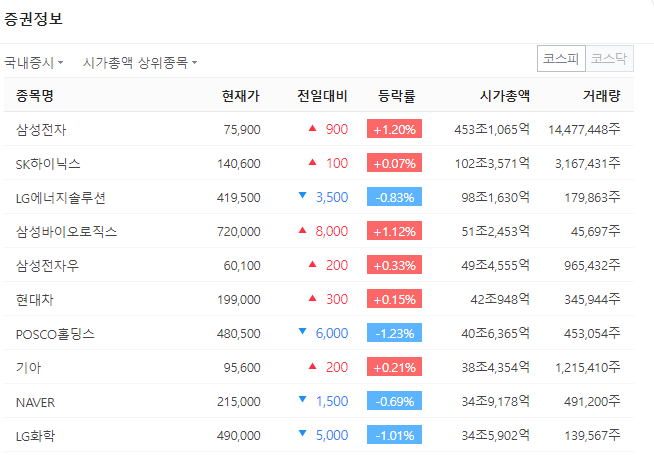Click the 3,500 change for LG에너지솔루션

pyautogui.click(x=332, y=197)
